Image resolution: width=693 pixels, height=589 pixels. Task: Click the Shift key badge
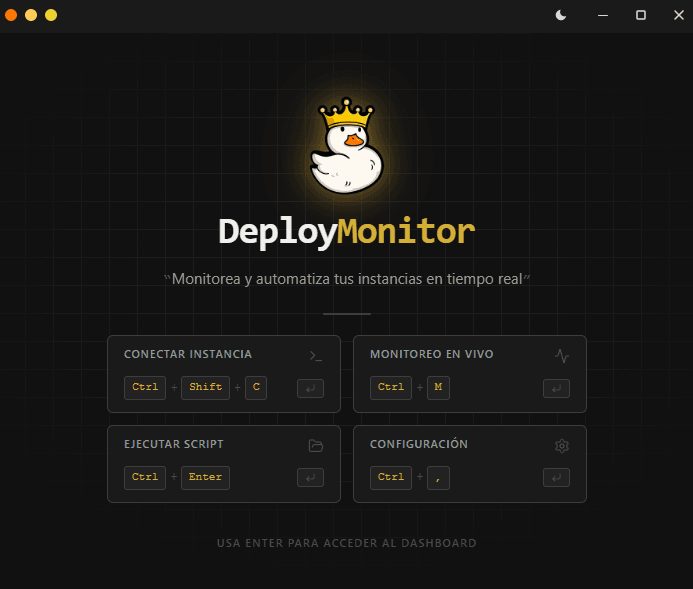(x=206, y=388)
